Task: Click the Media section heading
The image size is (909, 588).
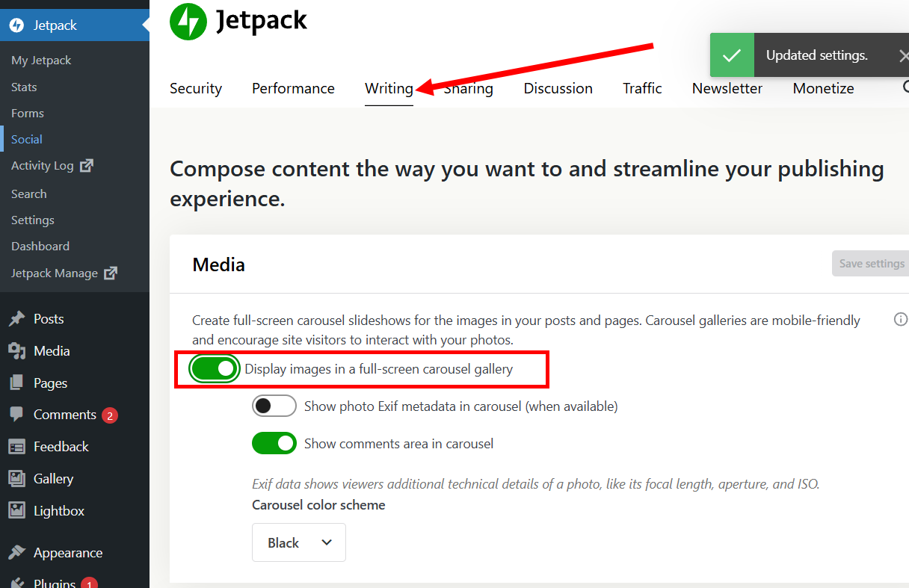Action: 219,264
